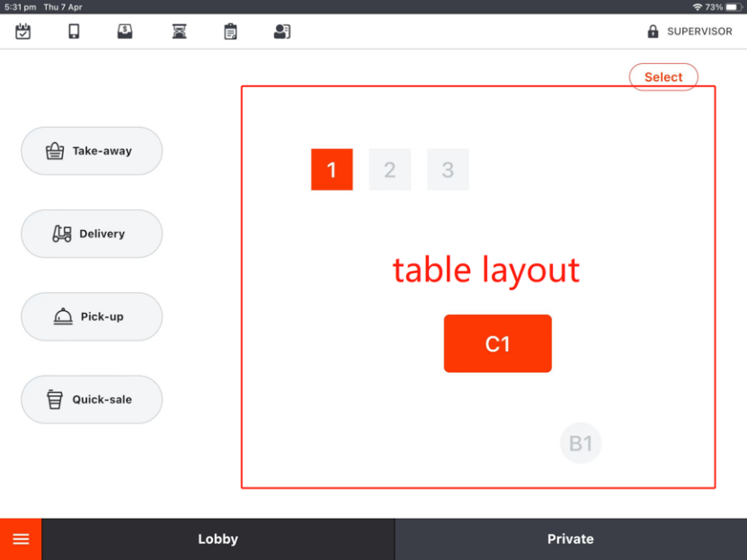This screenshot has width=747, height=560.
Task: Open the orange hamburger menu
Action: pyautogui.click(x=21, y=539)
